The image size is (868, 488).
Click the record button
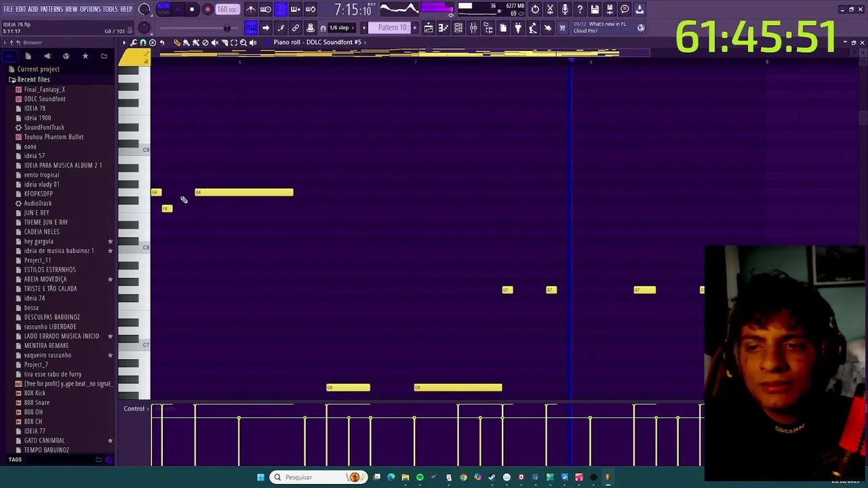(x=208, y=9)
